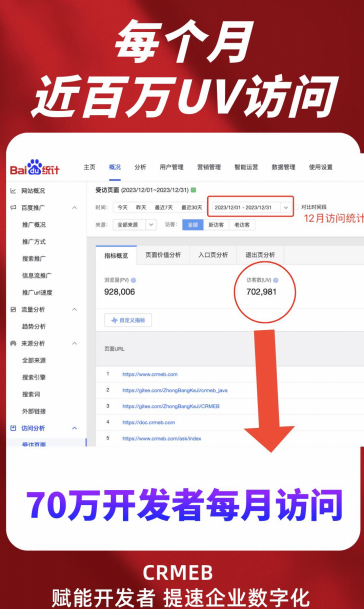This screenshot has width=364, height=609.
Task: Collapse the 百度推广 sidebar group
Action: point(75,208)
